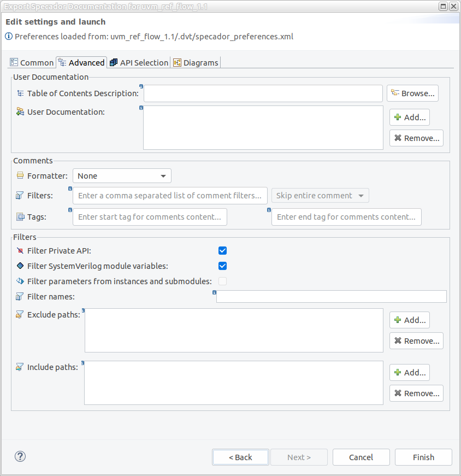This screenshot has height=476, width=461.
Task: Uncheck the Filter Private API checkbox
Action: [222, 251]
